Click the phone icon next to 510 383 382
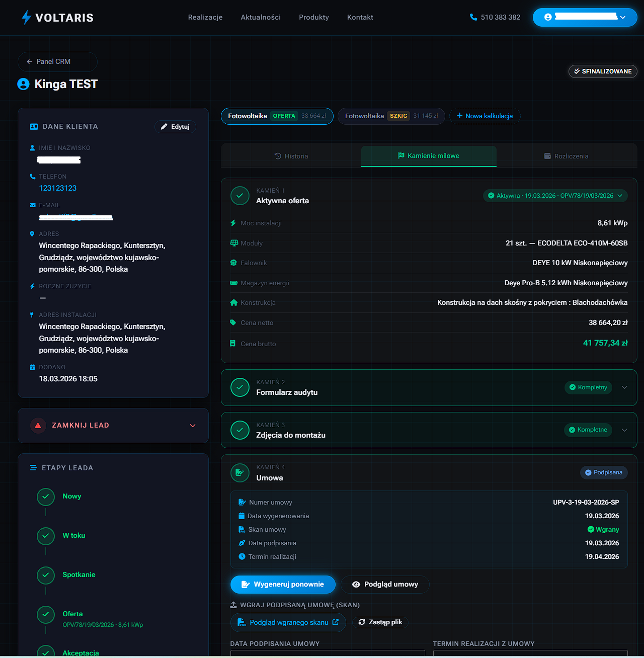The width and height of the screenshot is (644, 658). [x=473, y=17]
